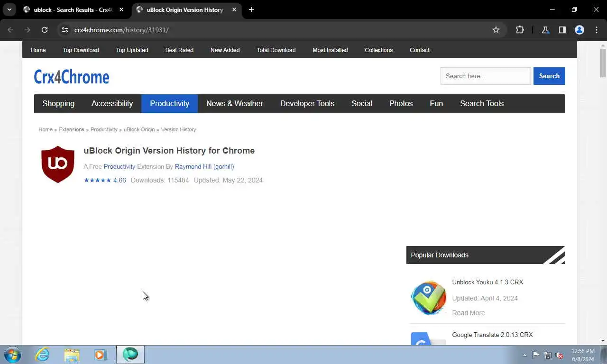Open Contact page
This screenshot has height=364, width=607.
420,50
